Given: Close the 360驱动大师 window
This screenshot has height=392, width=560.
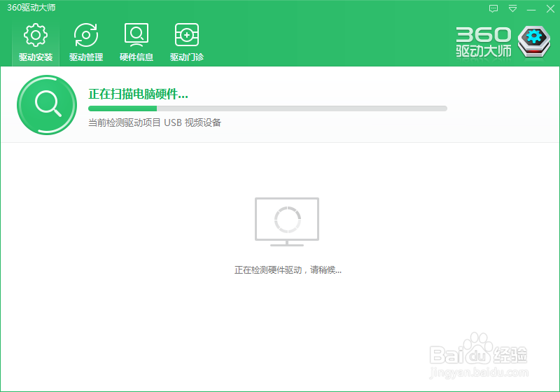Looking at the screenshot, I should tap(550, 8).
